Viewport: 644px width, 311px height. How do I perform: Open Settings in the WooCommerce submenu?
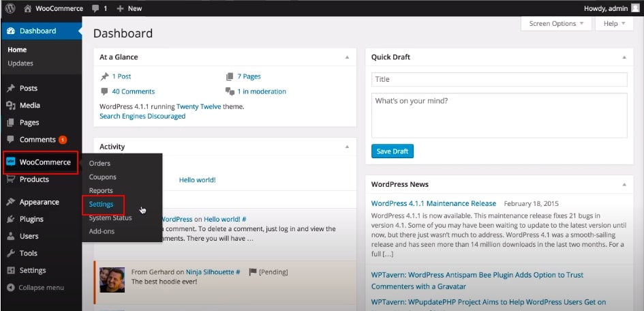click(x=101, y=204)
